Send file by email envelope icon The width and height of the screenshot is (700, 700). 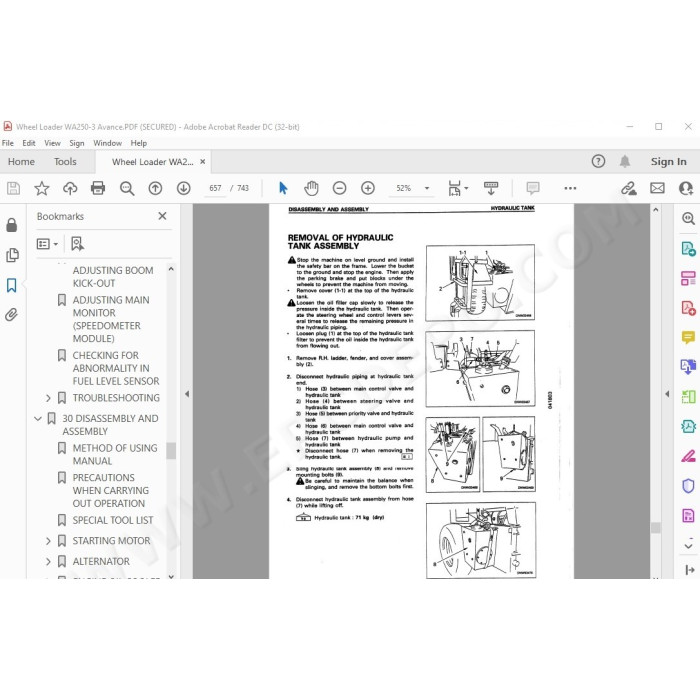point(657,188)
